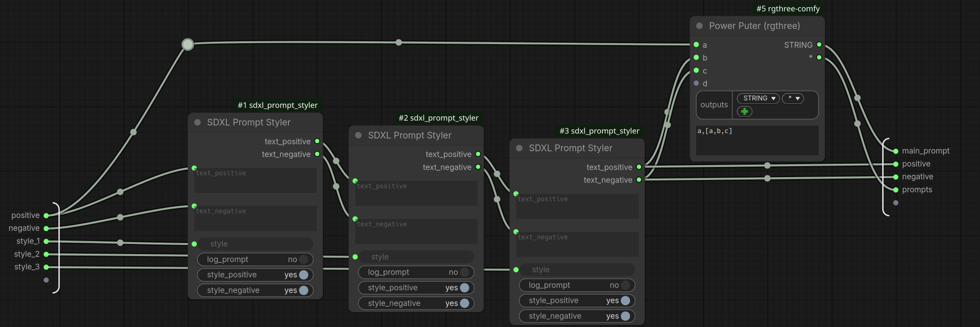
Task: Toggle log_prompt on #1 SDXL Prompt Styler
Action: (x=255, y=259)
